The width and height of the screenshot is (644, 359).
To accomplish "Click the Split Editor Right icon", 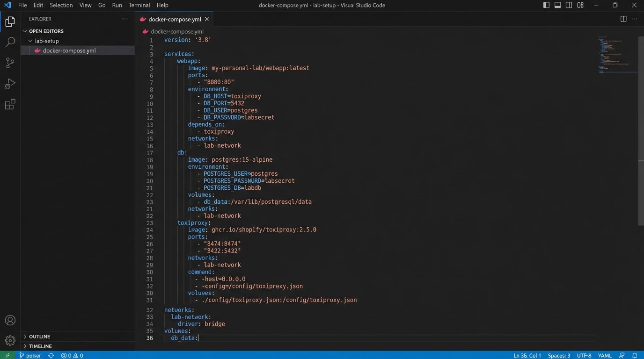I will 623,19.
